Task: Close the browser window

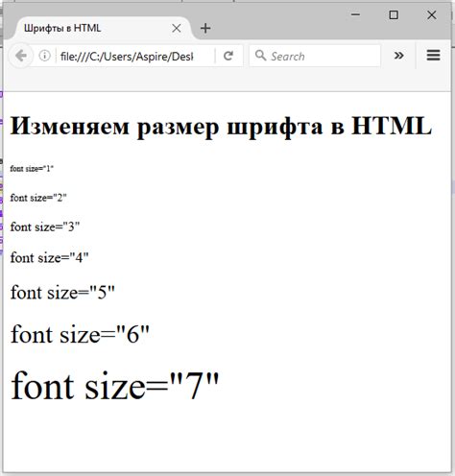Action: point(432,14)
